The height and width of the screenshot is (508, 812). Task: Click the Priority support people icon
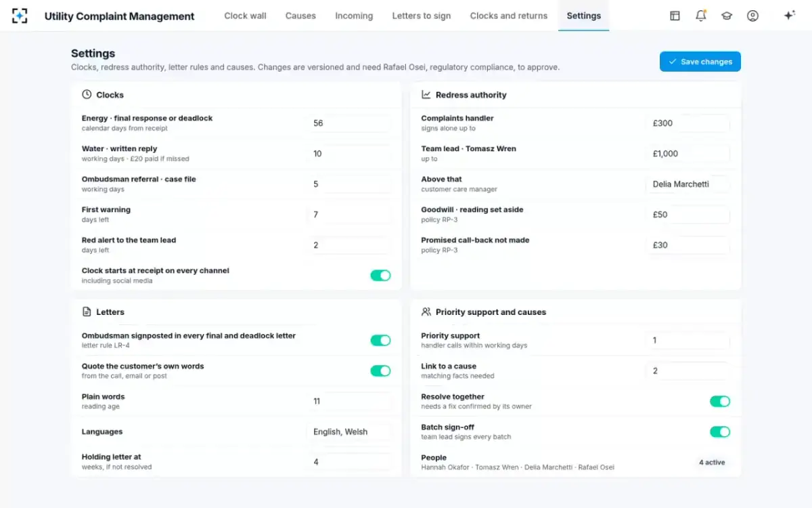click(426, 312)
